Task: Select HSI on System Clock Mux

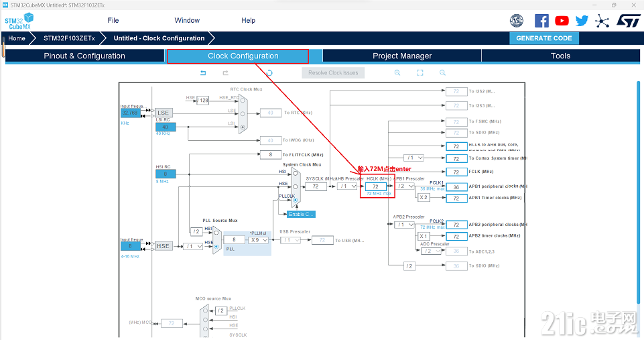Action: 296,174
